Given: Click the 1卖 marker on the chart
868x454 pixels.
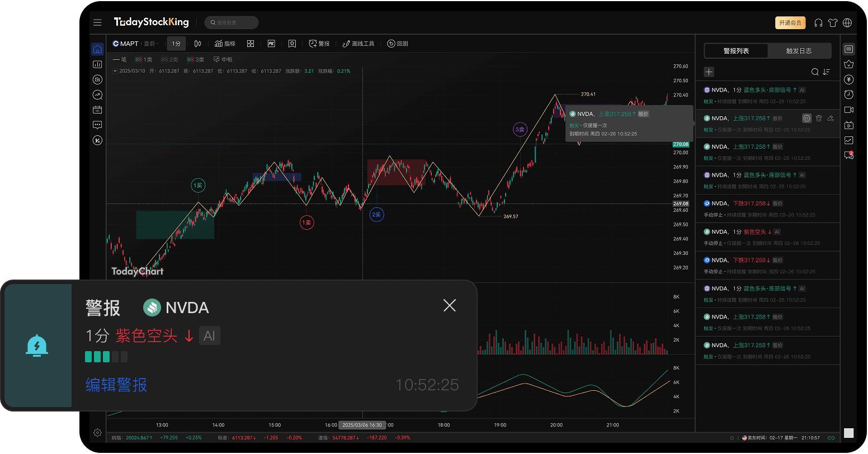Looking at the screenshot, I should [306, 223].
